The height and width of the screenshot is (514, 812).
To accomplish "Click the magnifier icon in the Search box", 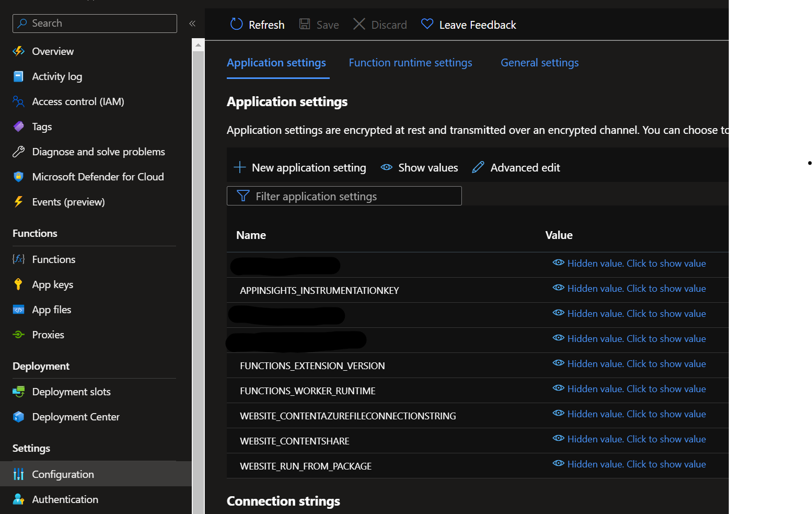I will [22, 23].
